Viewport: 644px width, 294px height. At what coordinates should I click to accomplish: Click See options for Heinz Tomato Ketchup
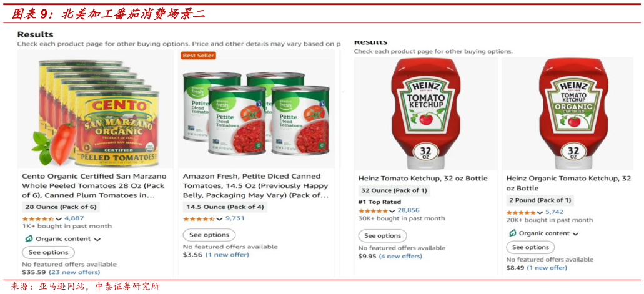coord(382,236)
